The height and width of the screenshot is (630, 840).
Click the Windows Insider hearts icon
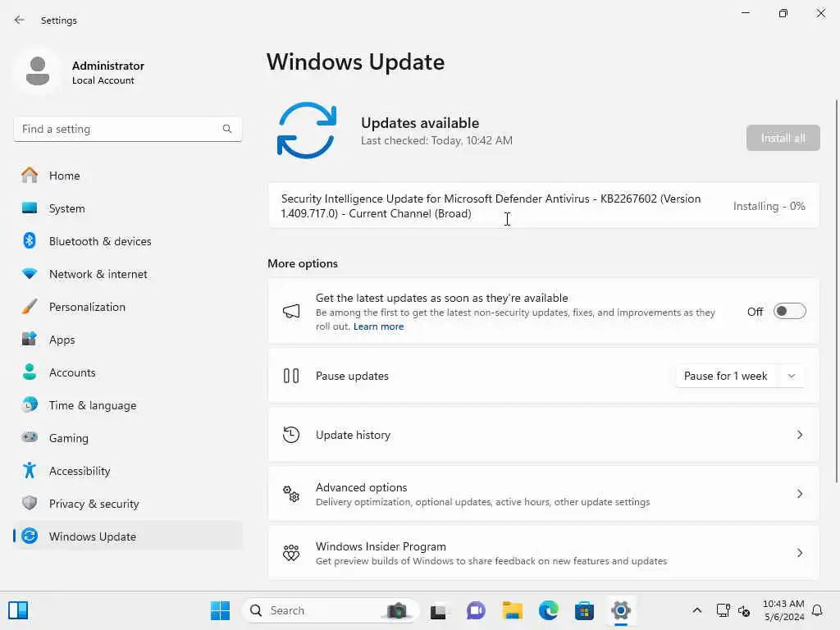(291, 552)
